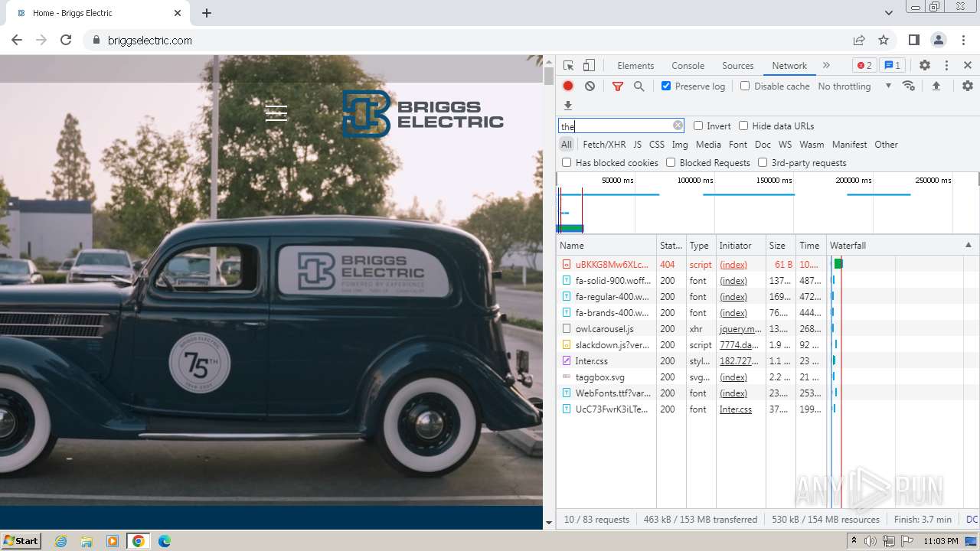Open network conditions wifi icon
Viewport: 980px width, 551px height.
click(909, 86)
